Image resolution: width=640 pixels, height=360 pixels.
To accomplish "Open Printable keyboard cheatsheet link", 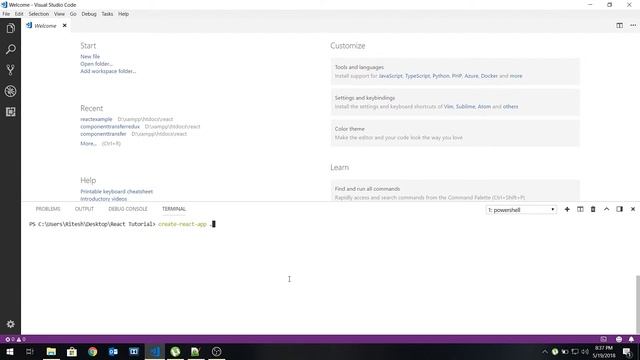I will [x=116, y=191].
